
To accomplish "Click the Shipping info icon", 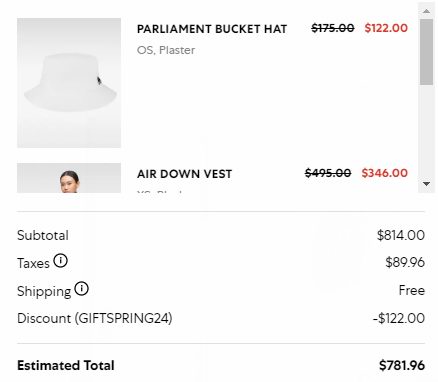I will click(81, 289).
